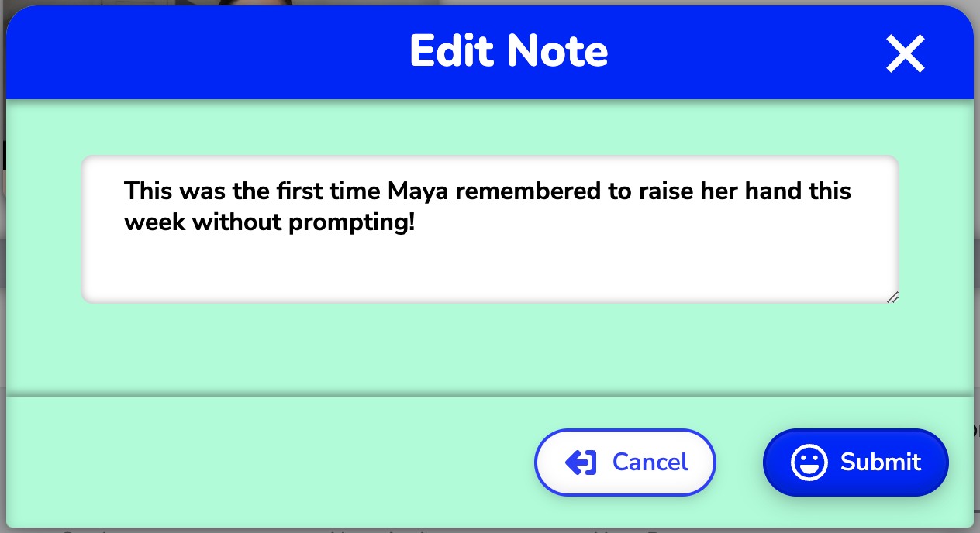
Task: Click the word "week" in the note
Action: (155, 223)
